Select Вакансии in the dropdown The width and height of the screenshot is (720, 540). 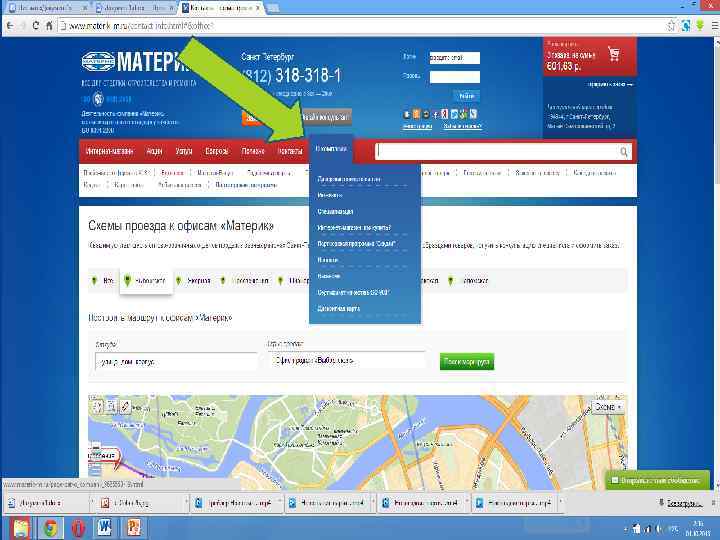(329, 276)
